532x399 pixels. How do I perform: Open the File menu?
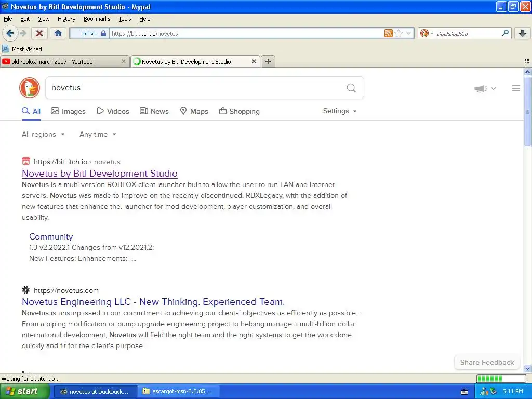pos(8,19)
